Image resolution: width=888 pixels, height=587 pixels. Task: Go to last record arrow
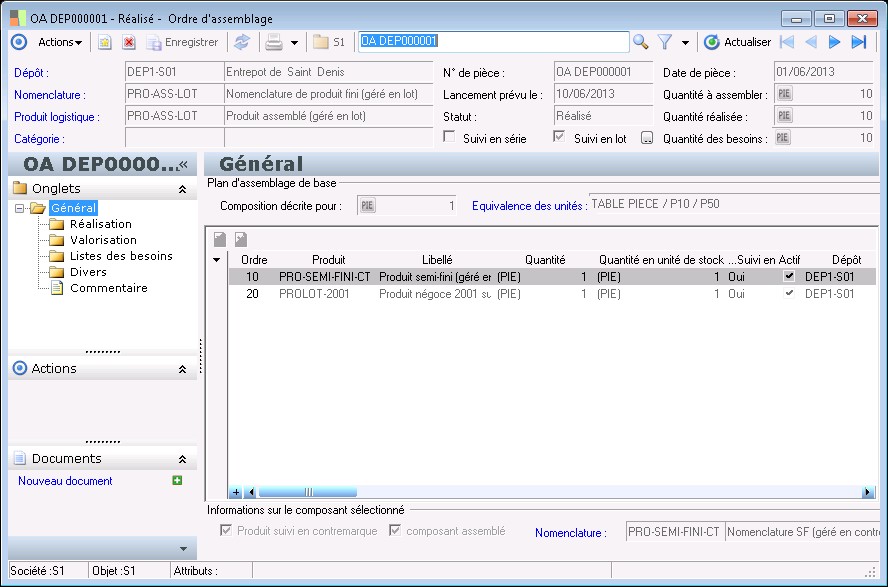pos(859,42)
